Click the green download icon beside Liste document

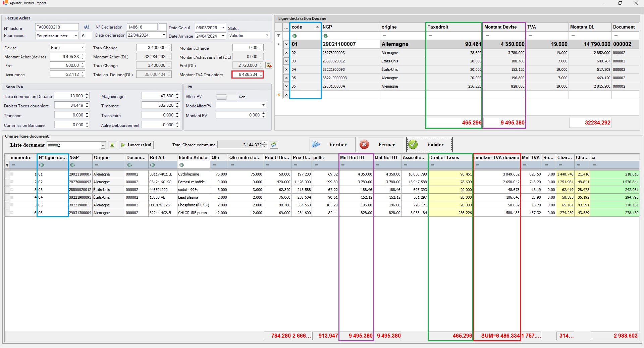(x=112, y=145)
